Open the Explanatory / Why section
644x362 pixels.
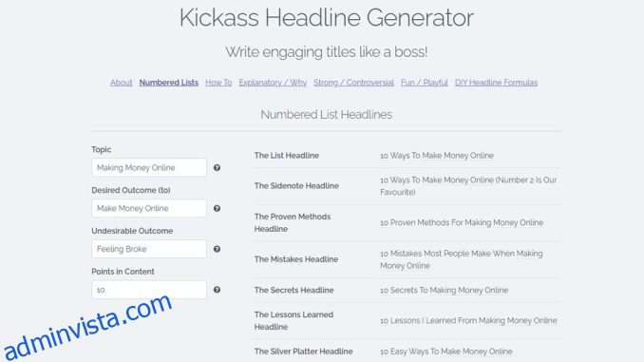(273, 83)
